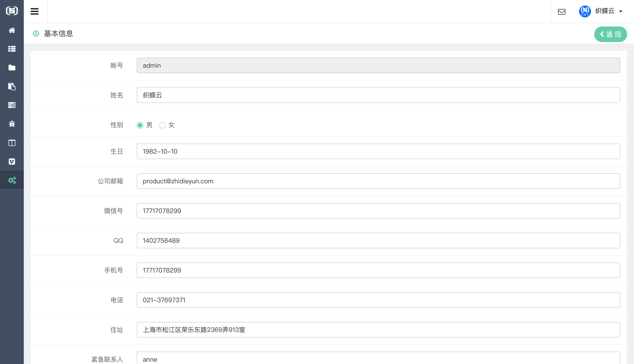Click the columns layout sidebar icon
The height and width of the screenshot is (364, 634).
coord(12,143)
